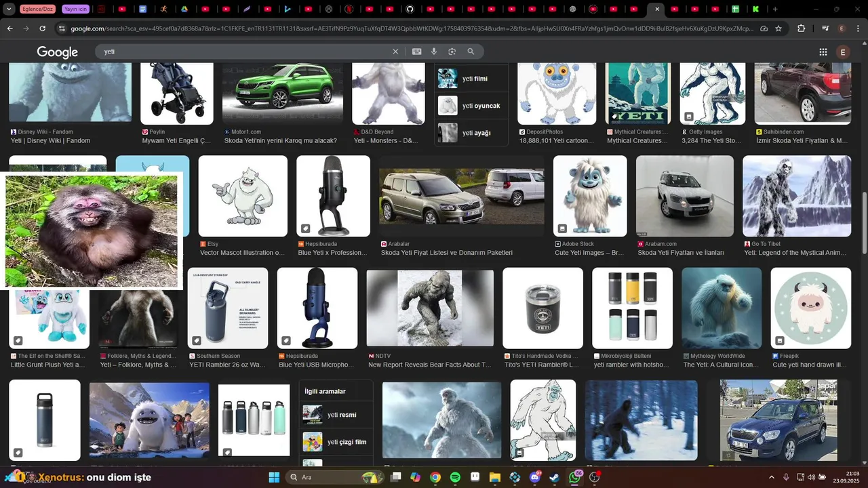This screenshot has height=488, width=868.
Task: Open the Adobe Stock Cute Yeti image
Action: [590, 197]
